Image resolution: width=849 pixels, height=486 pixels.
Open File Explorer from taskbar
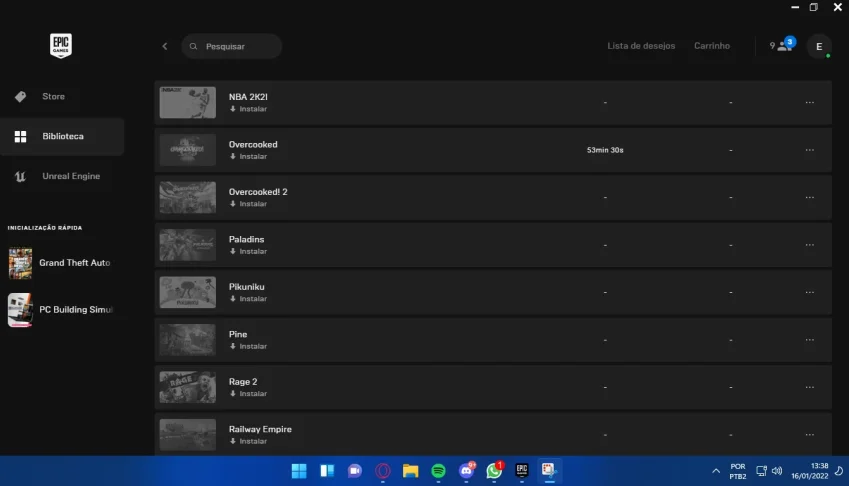[410, 471]
